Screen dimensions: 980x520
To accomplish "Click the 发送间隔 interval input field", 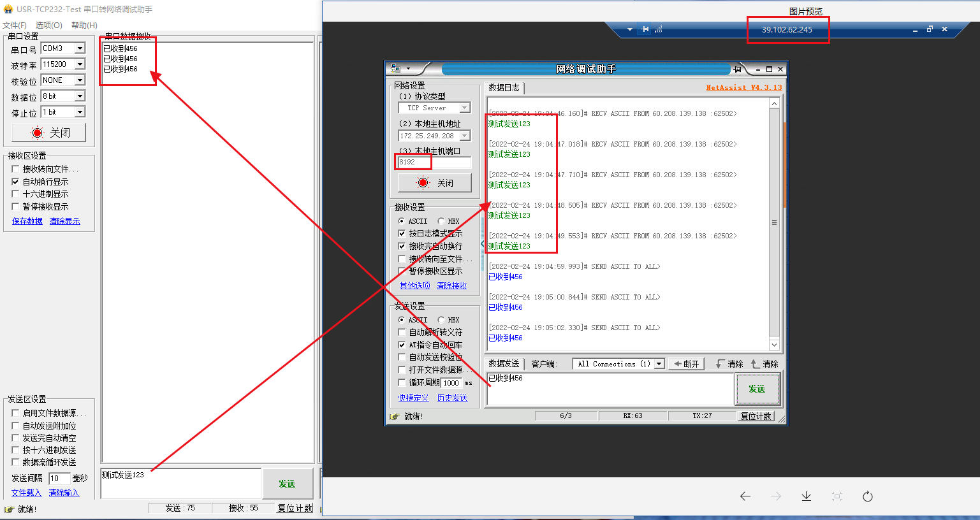I will click(59, 479).
